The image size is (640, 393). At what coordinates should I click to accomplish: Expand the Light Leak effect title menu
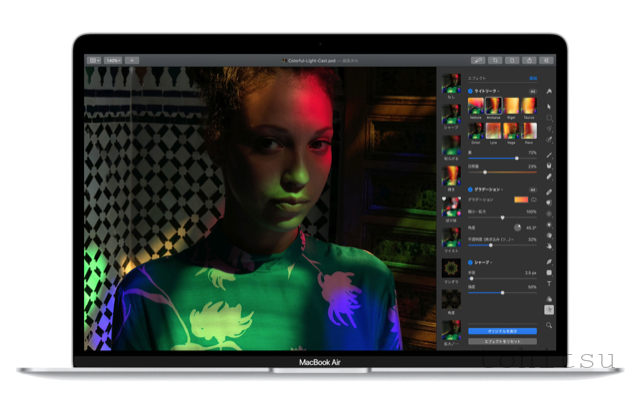click(487, 91)
